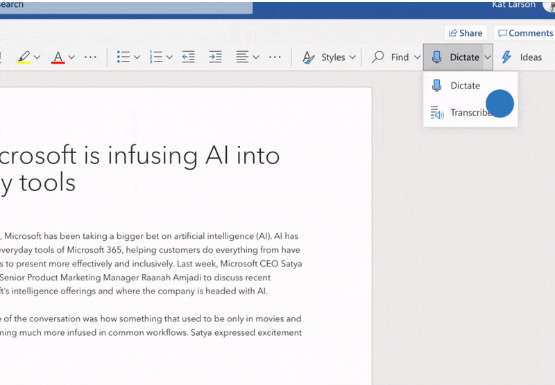Open the bullet list style dropdown
Viewport: 555px width, 385px height.
point(137,57)
